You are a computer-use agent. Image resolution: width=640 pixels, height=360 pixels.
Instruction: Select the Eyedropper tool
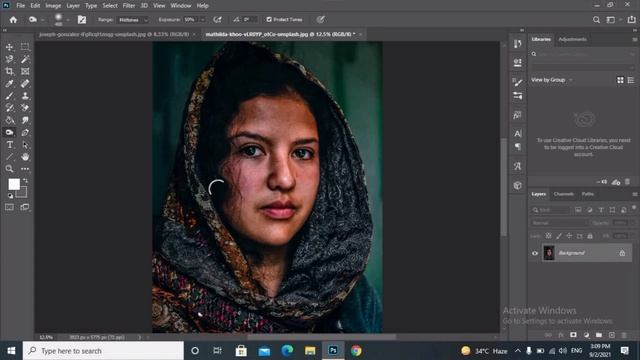coord(9,84)
